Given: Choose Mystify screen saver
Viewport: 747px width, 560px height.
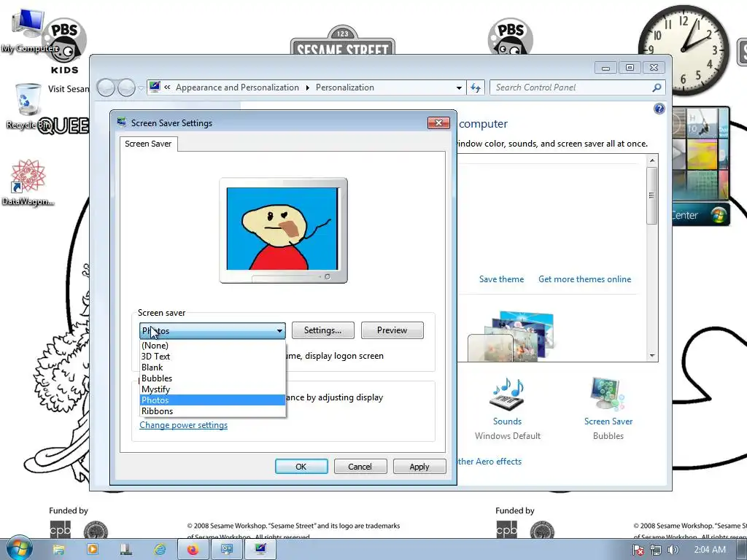Looking at the screenshot, I should [212, 389].
